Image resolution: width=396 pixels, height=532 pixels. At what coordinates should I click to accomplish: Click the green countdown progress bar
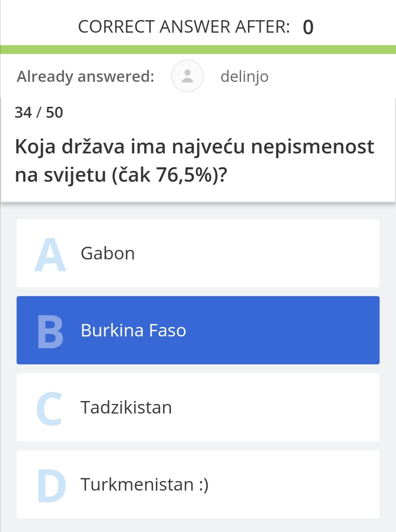tap(198, 50)
